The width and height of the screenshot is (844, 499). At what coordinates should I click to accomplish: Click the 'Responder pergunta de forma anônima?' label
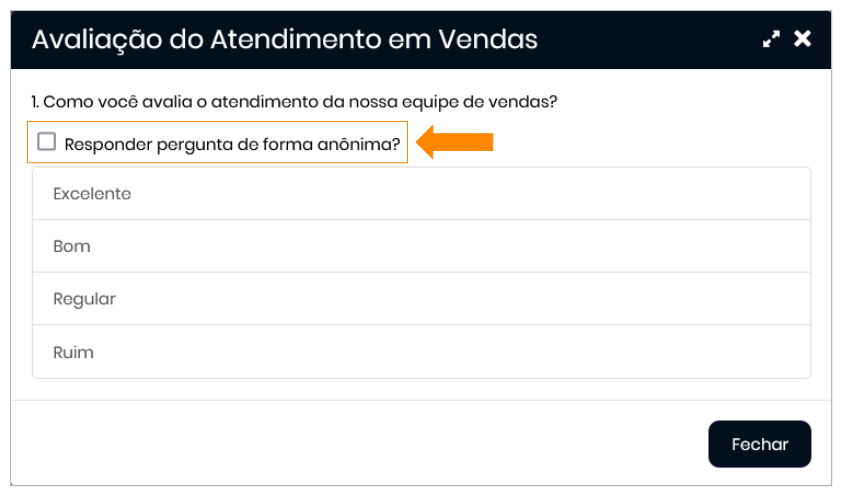[x=232, y=145]
